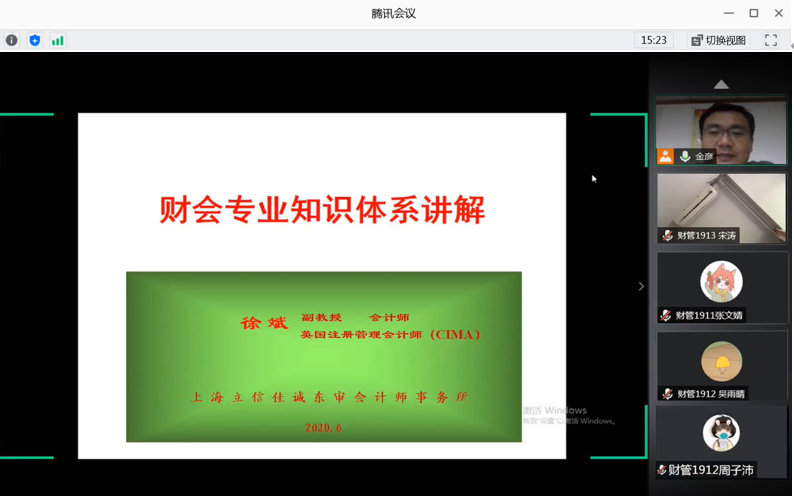Click muted mic icon for 吴雨晴

pos(666,394)
